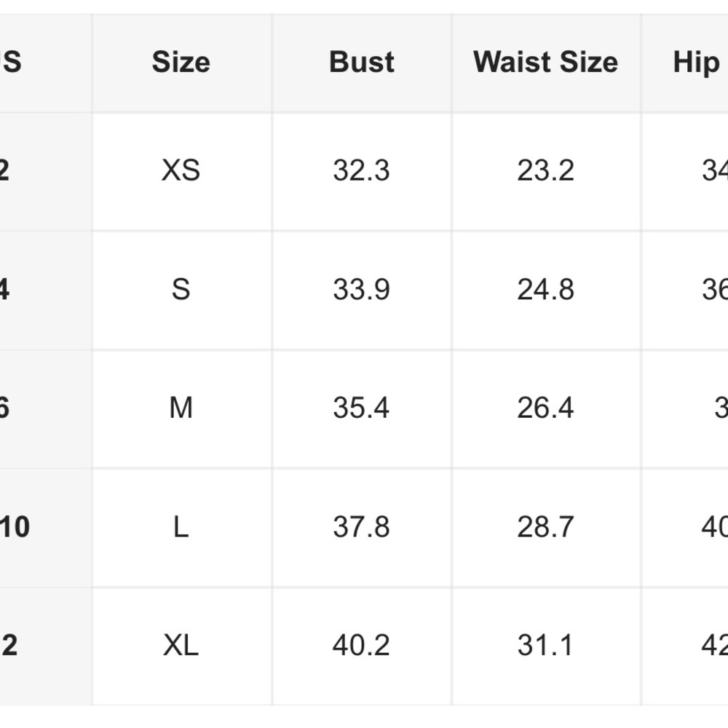Select bust measurement 33.9
The height and width of the screenshot is (728, 728).
coord(362,290)
